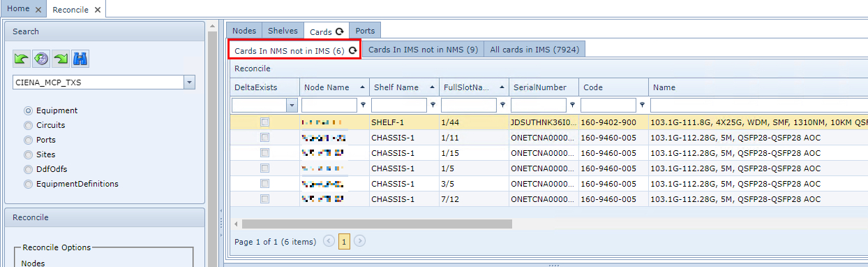The height and width of the screenshot is (267, 868).
Task: Select the Equipment radio option
Action: click(x=28, y=110)
